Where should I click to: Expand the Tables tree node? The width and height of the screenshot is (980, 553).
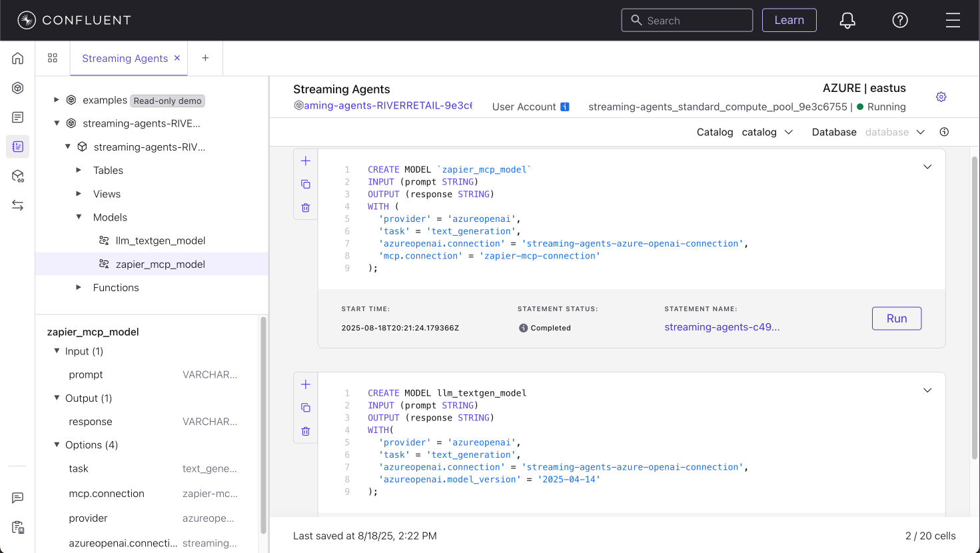pos(79,171)
